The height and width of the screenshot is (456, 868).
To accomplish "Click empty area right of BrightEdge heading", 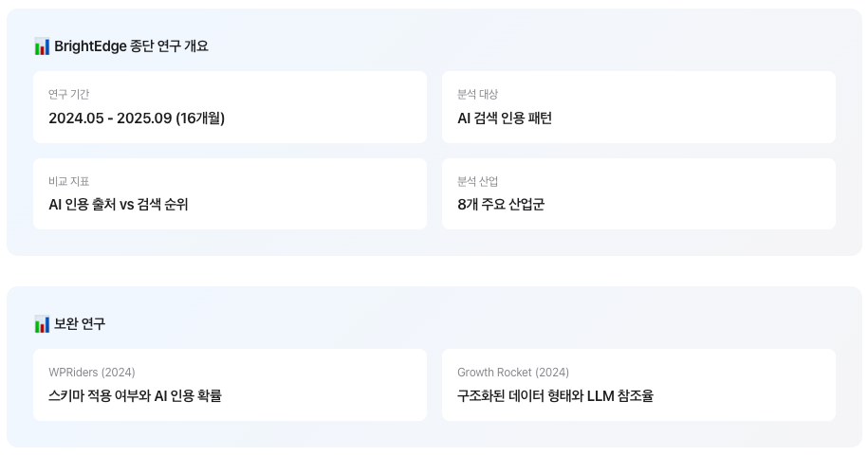I will click(521, 46).
